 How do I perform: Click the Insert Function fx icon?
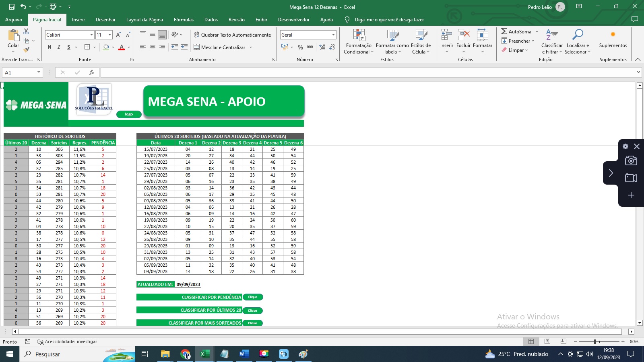click(92, 72)
